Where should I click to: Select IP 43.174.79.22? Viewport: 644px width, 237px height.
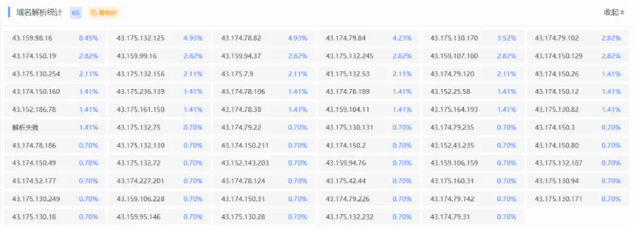[x=241, y=128]
